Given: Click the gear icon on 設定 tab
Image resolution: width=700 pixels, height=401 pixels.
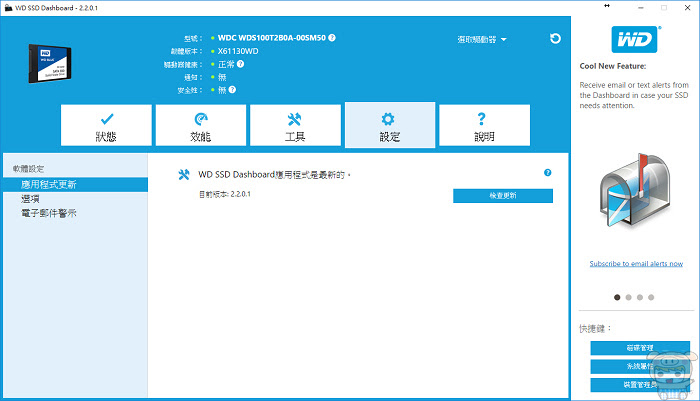Looking at the screenshot, I should pyautogui.click(x=388, y=119).
